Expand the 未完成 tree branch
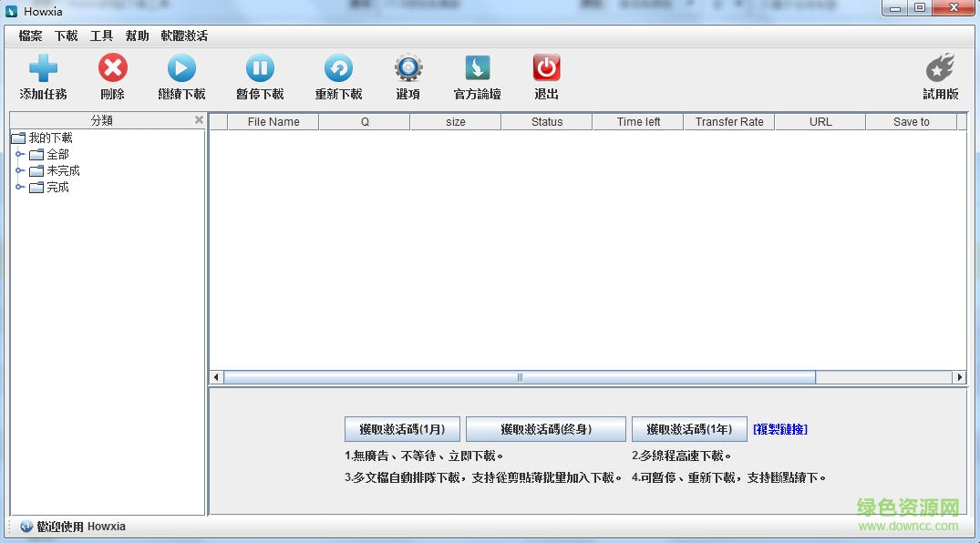Screen dimensions: 980x543 pos(20,170)
